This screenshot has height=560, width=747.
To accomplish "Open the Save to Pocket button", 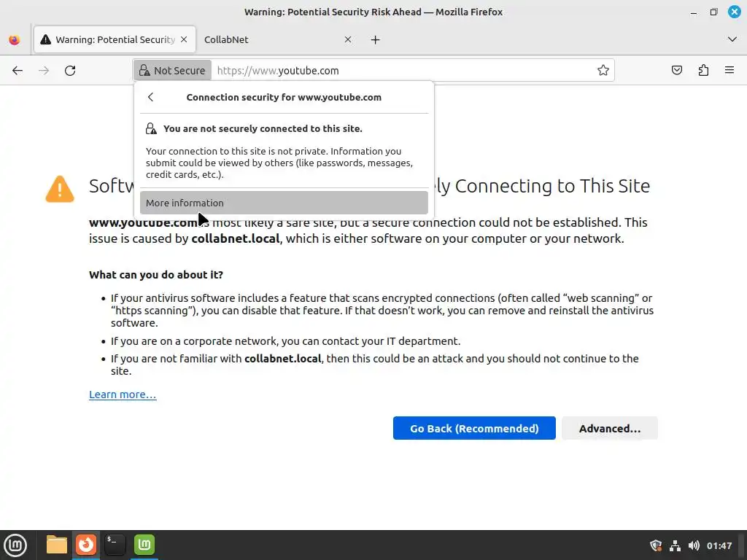I will pyautogui.click(x=677, y=71).
